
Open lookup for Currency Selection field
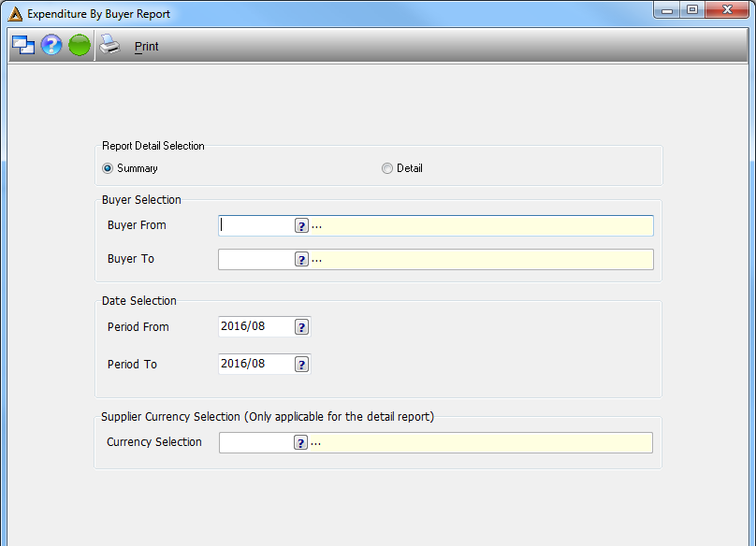(301, 442)
